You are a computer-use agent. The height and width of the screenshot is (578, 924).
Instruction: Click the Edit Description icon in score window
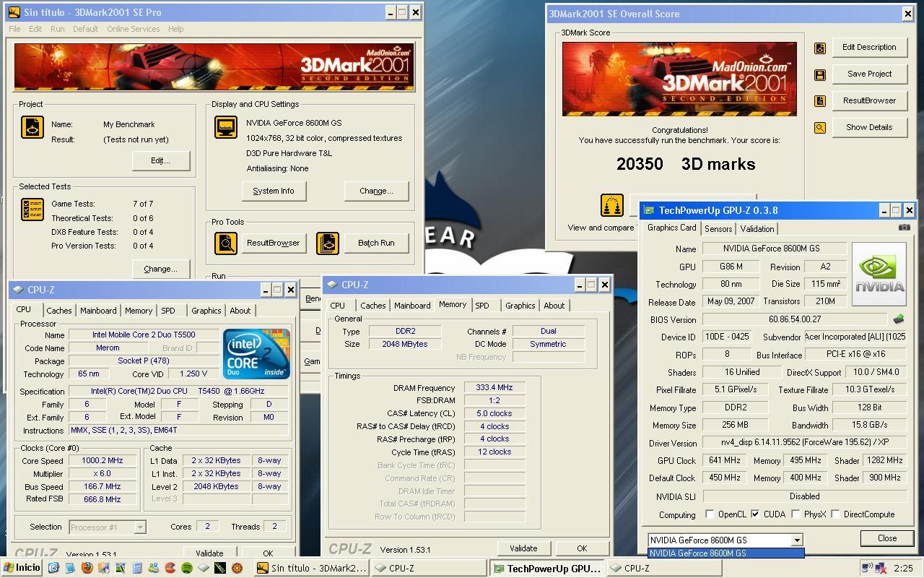coord(820,48)
